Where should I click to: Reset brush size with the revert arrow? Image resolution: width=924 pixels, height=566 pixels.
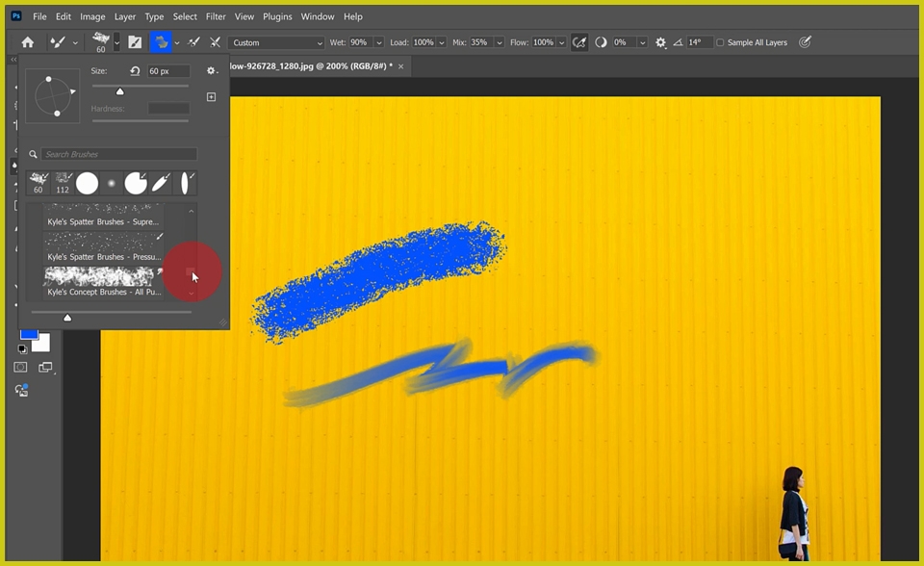point(135,71)
